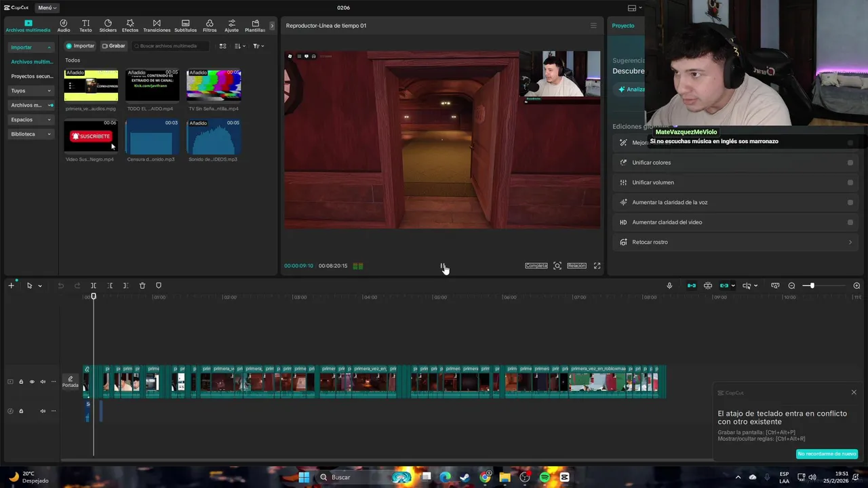
Task: Open the Filtros panel
Action: tap(210, 26)
